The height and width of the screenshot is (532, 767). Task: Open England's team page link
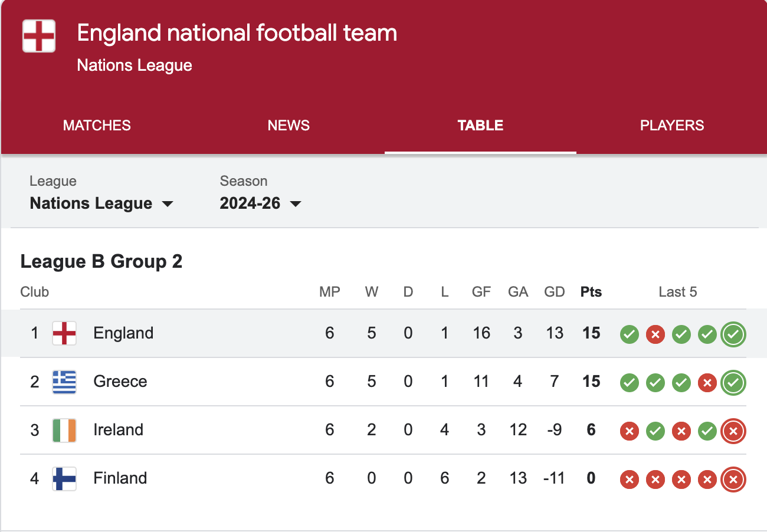coord(123,333)
